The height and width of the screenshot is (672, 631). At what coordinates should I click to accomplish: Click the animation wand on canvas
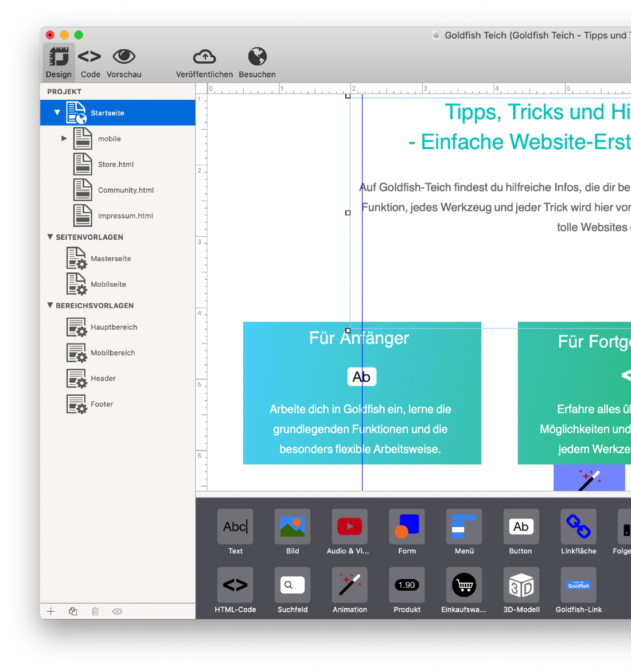[590, 478]
